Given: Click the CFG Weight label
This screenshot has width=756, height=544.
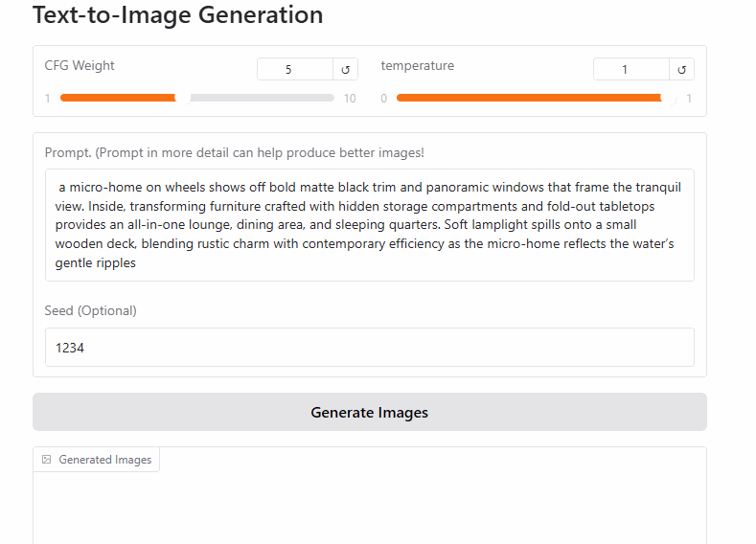Looking at the screenshot, I should click(80, 65).
